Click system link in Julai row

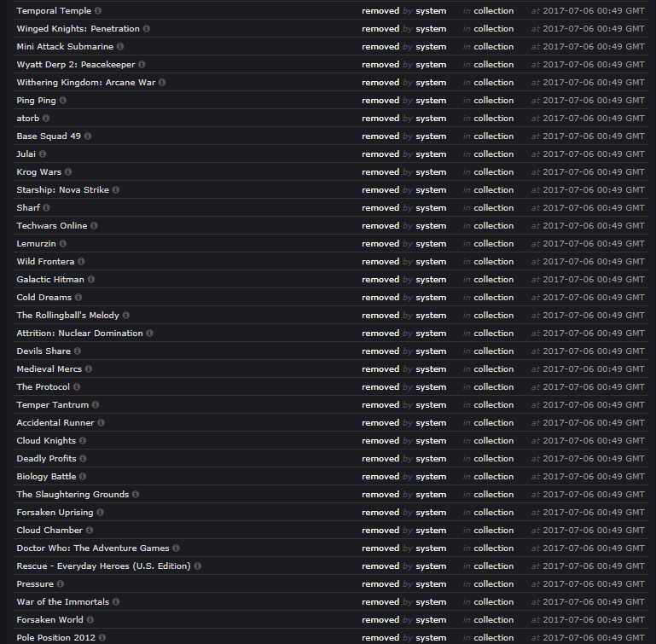click(431, 154)
